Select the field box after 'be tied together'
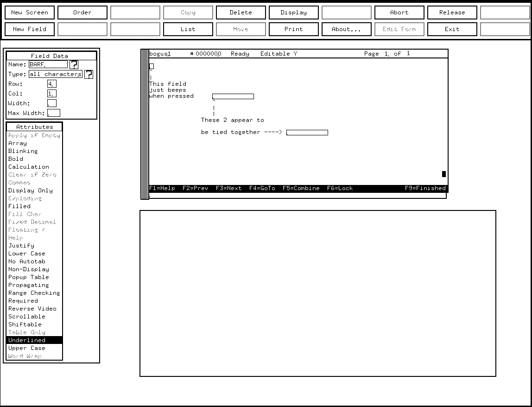 pos(307,133)
